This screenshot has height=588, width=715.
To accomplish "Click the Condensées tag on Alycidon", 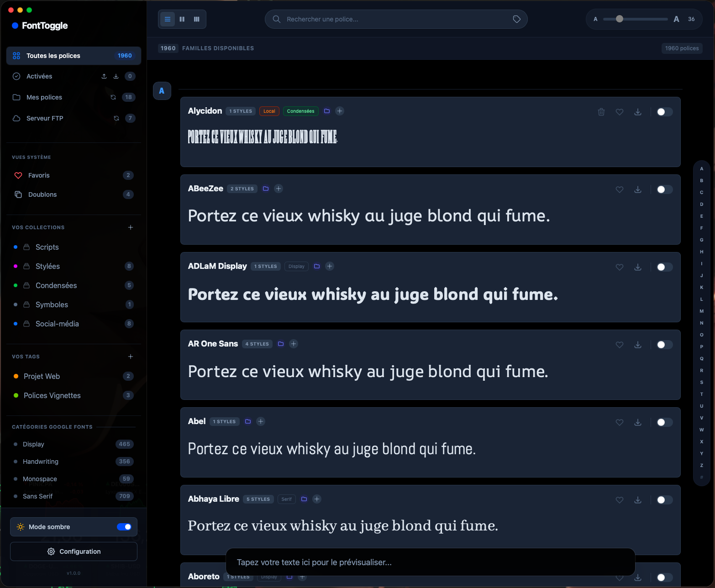I will point(300,111).
